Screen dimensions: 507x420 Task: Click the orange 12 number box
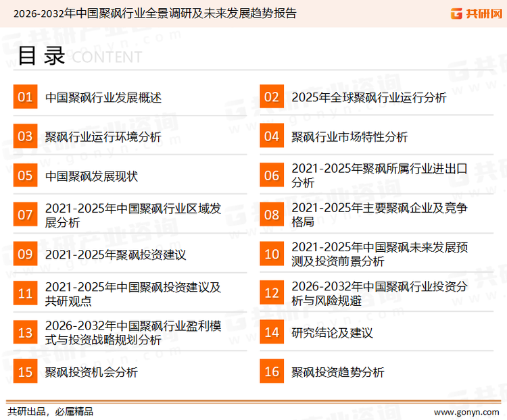272,293
